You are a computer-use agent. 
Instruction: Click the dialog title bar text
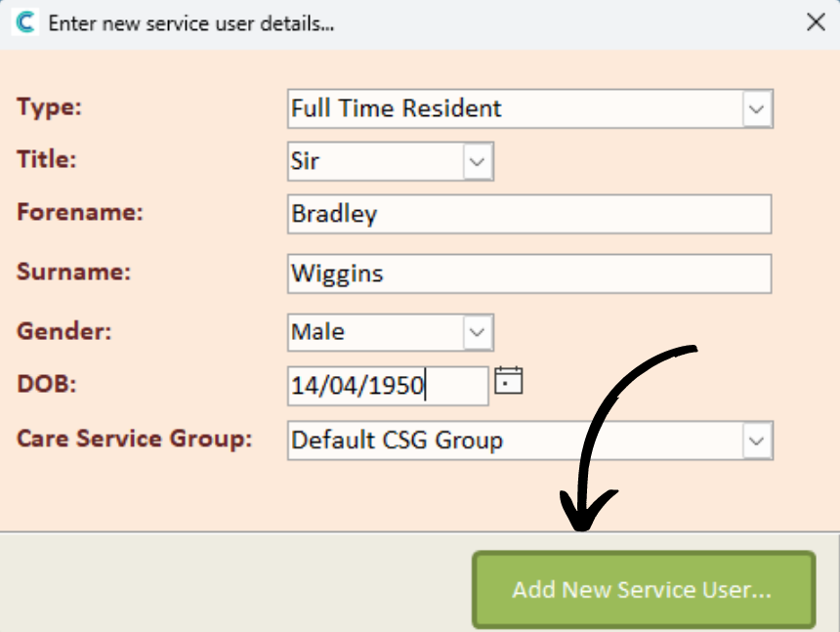tap(191, 23)
